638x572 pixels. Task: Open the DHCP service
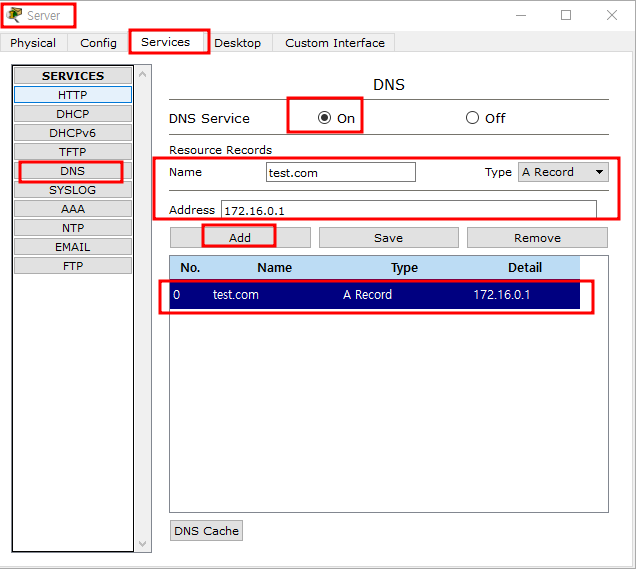[73, 114]
